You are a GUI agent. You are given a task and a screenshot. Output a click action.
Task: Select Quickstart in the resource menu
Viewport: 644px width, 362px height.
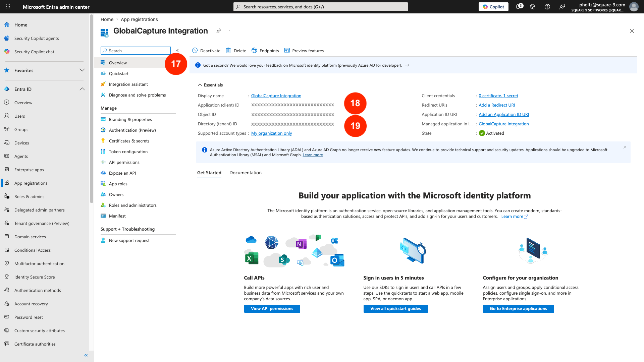pos(119,73)
